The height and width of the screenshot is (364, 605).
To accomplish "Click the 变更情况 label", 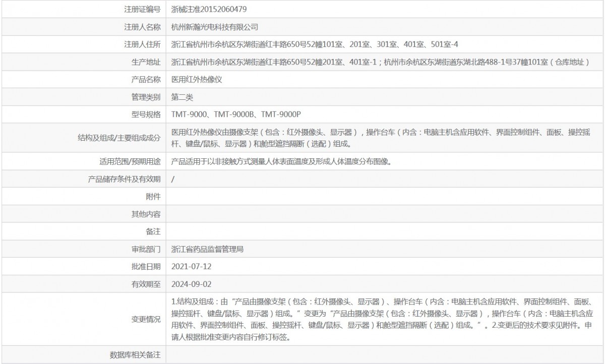I will [146, 320].
